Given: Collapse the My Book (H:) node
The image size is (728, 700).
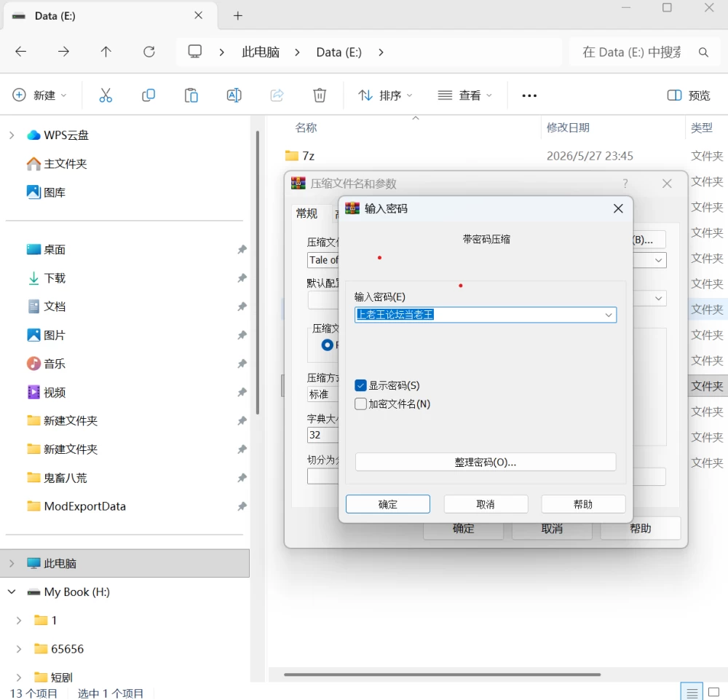Looking at the screenshot, I should 12,591.
